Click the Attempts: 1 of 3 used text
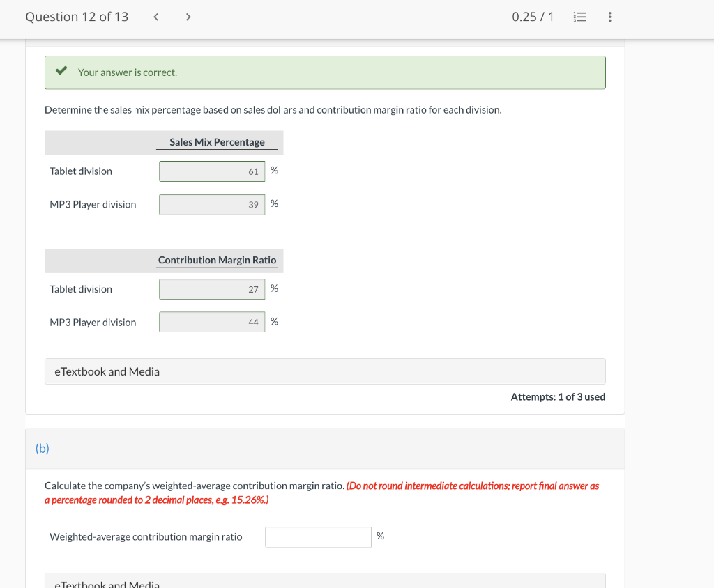Image resolution: width=714 pixels, height=588 pixels. (558, 397)
